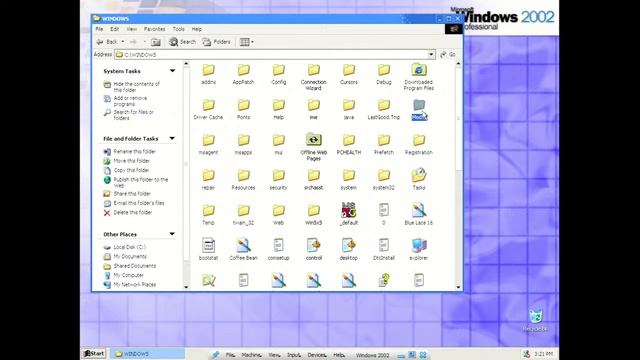Click Delete this folder link

pyautogui.click(x=133, y=212)
